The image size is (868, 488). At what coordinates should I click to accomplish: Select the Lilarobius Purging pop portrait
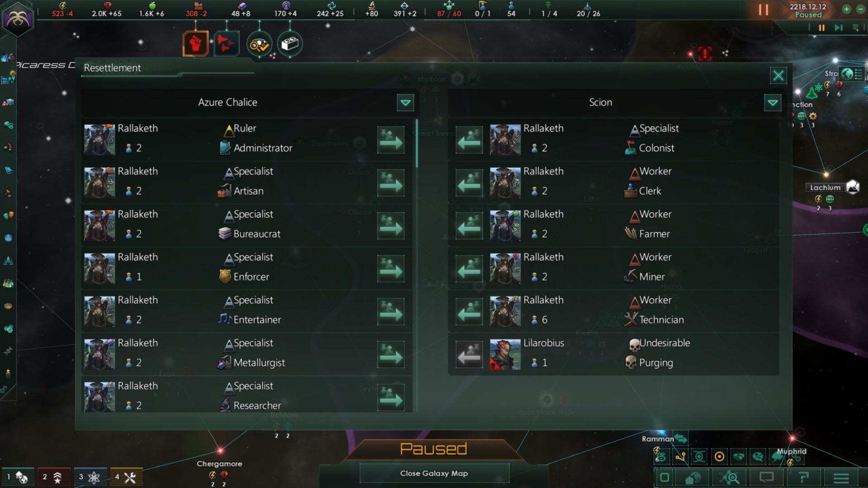point(505,355)
